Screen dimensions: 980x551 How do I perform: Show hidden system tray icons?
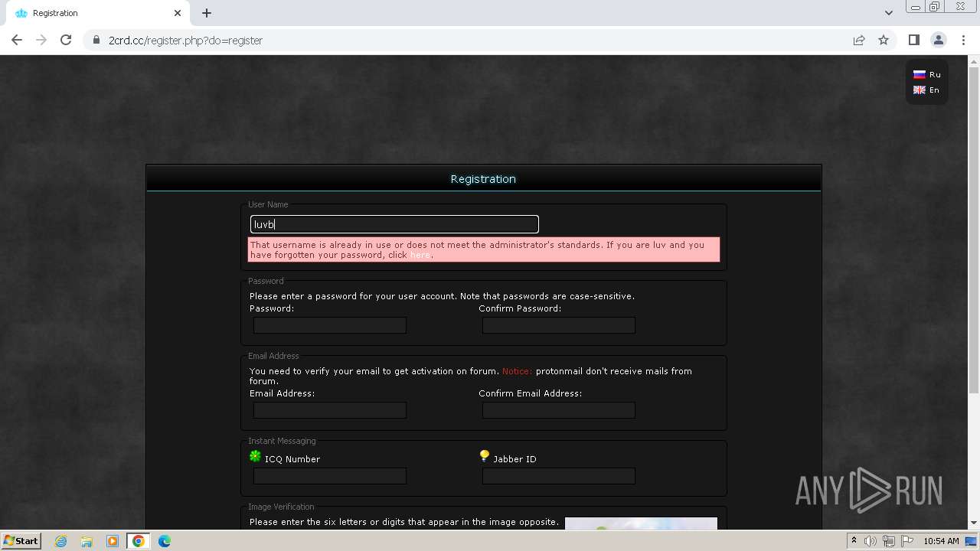coord(853,541)
